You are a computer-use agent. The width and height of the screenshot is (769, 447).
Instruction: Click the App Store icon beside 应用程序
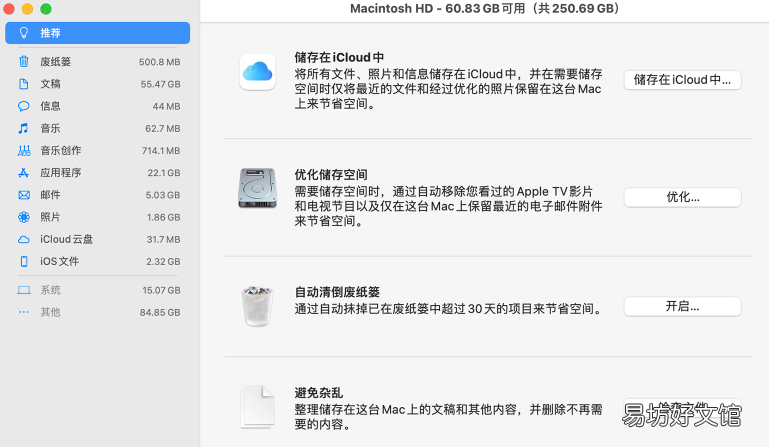pos(24,173)
